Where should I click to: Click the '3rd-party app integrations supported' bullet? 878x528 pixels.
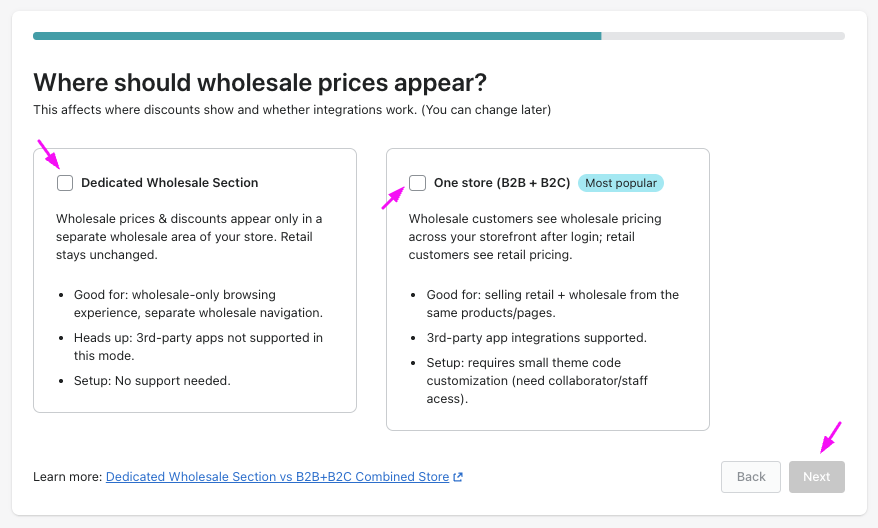tap(536, 337)
